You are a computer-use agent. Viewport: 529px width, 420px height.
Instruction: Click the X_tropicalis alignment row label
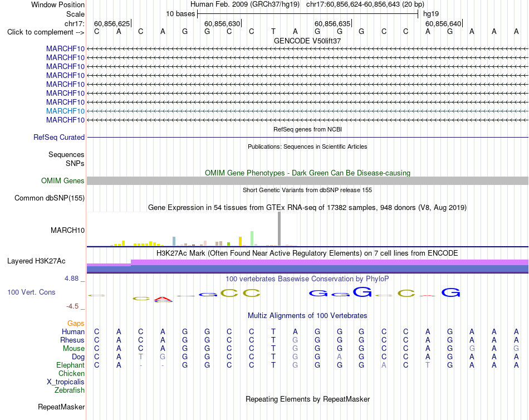(66, 382)
